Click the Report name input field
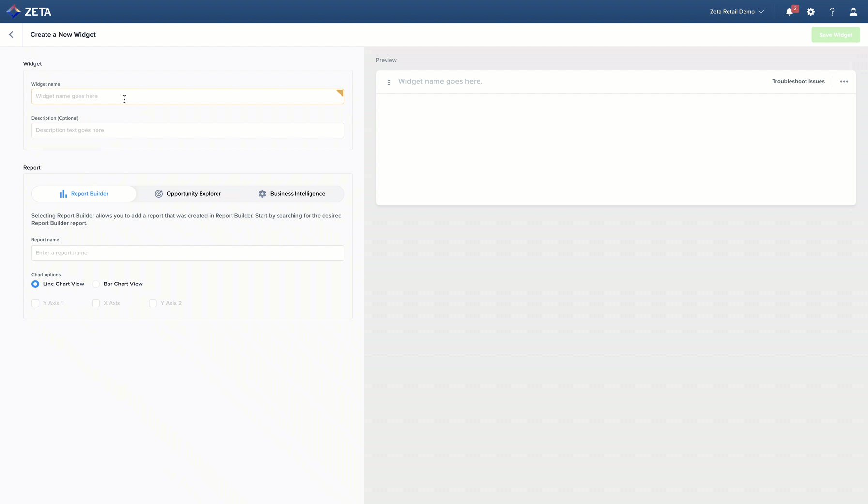Screen dimensions: 868x504 click(188, 253)
